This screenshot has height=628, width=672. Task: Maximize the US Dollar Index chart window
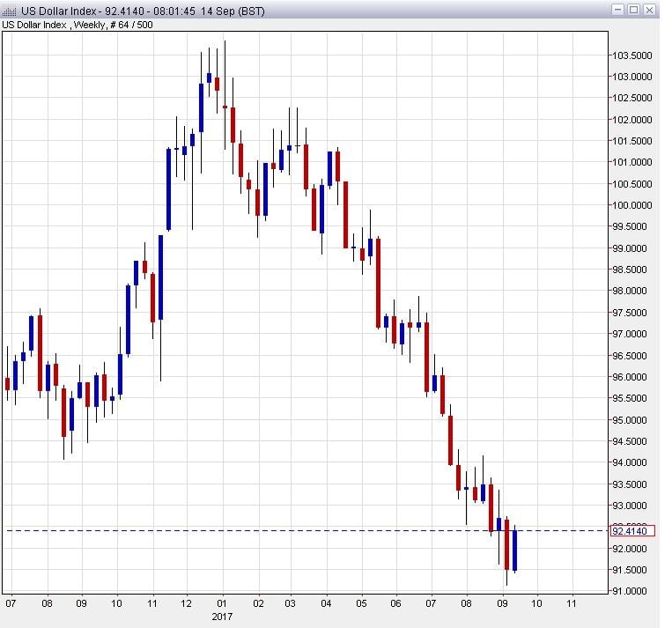coord(634,10)
